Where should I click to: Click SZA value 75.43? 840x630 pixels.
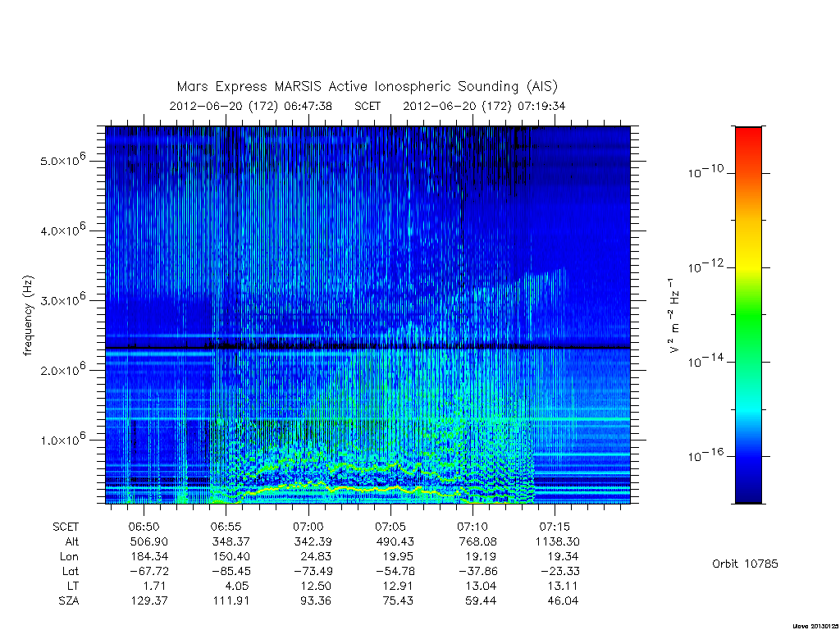[399, 601]
